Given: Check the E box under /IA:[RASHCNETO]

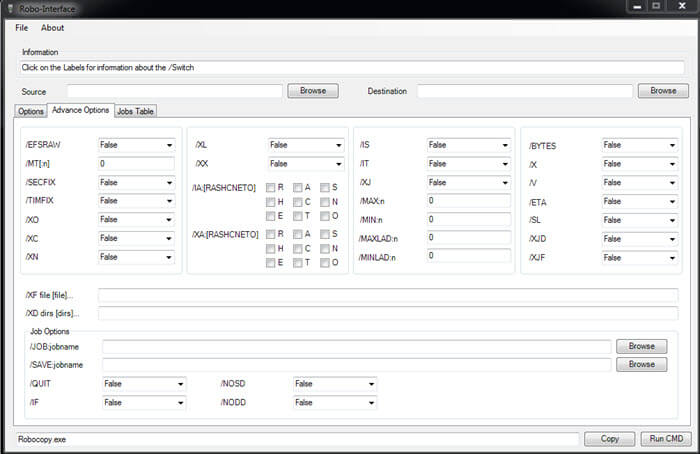Looking at the screenshot, I should point(270,216).
